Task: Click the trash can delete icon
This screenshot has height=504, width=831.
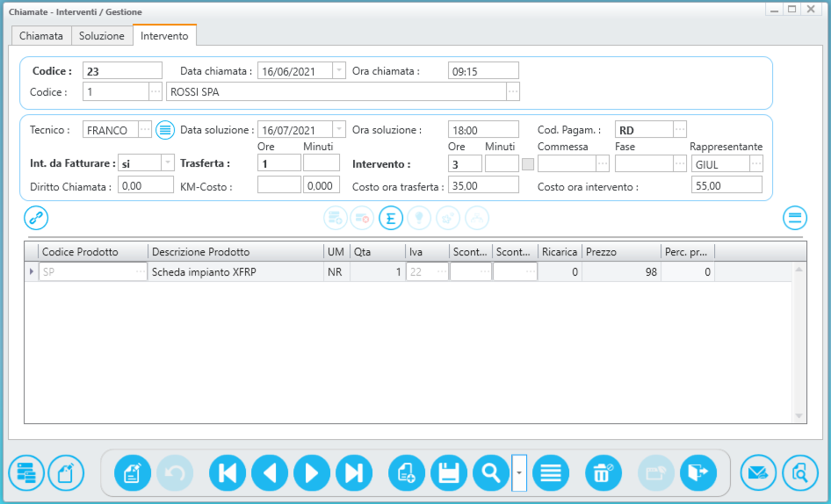Action: point(603,472)
